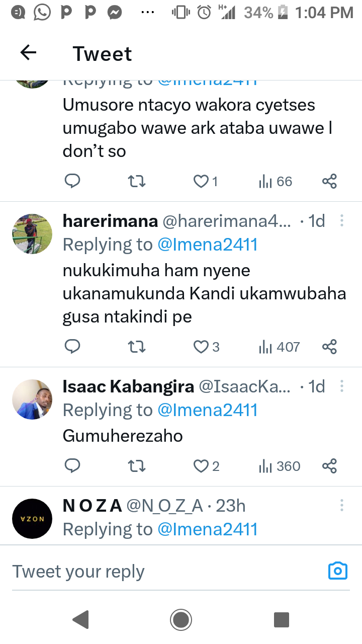Retweet Isaac Kabangira's reply

pos(137,466)
